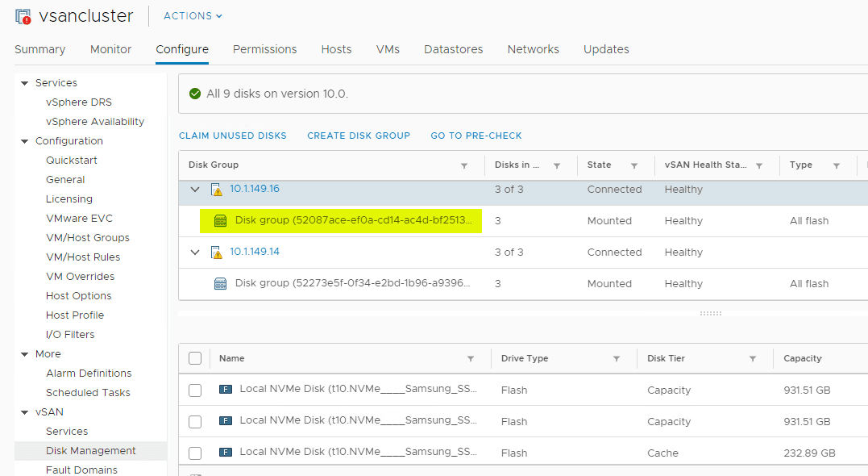Click the filter icon in Drive Type column

[617, 359]
